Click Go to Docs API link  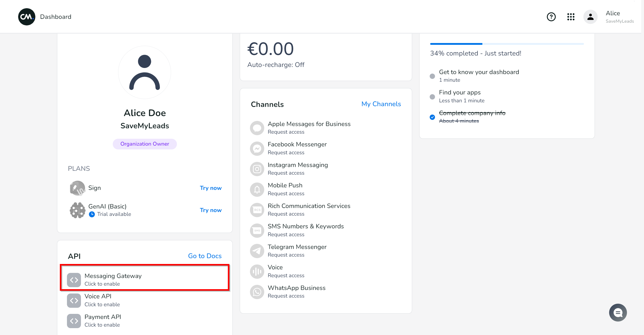(205, 256)
